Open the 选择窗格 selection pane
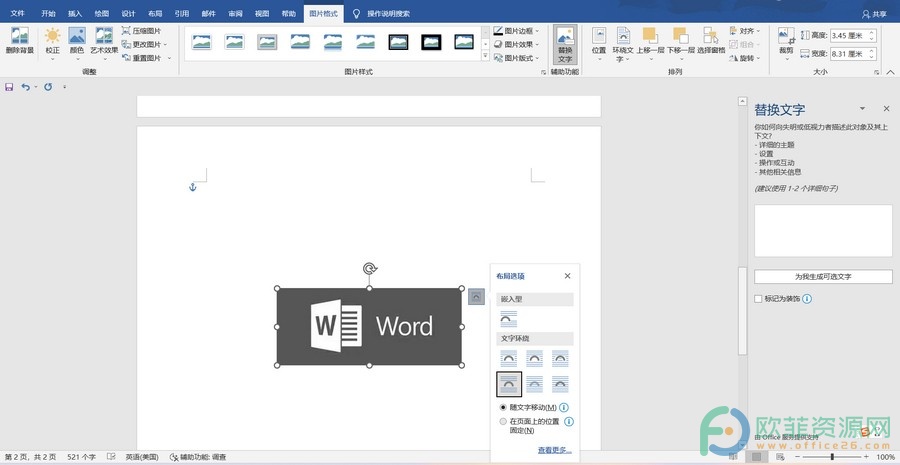Screen dimensions: 900x465 [711, 41]
